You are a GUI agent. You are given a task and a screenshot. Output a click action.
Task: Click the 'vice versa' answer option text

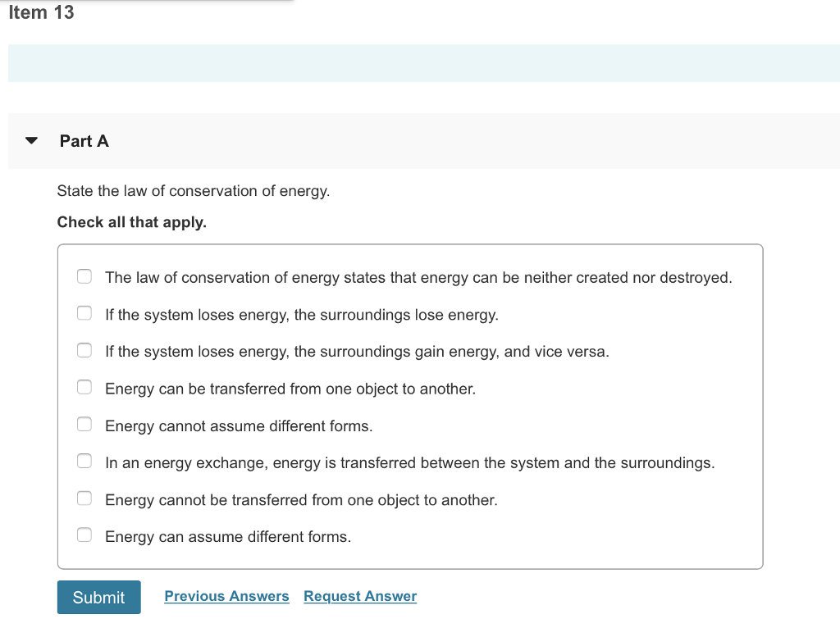(357, 352)
